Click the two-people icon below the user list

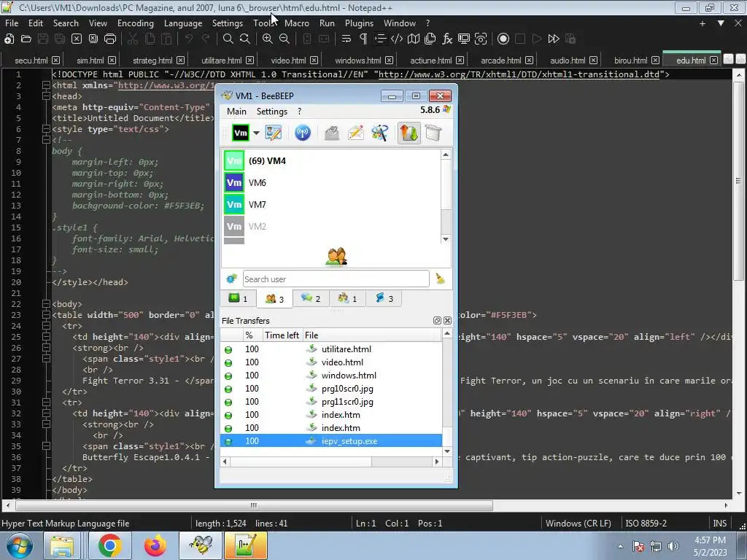pyautogui.click(x=336, y=256)
